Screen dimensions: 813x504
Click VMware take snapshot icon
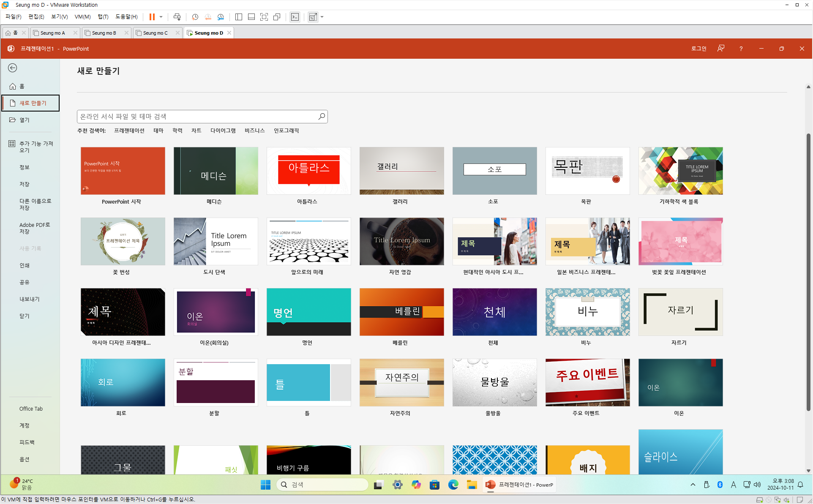tap(195, 17)
